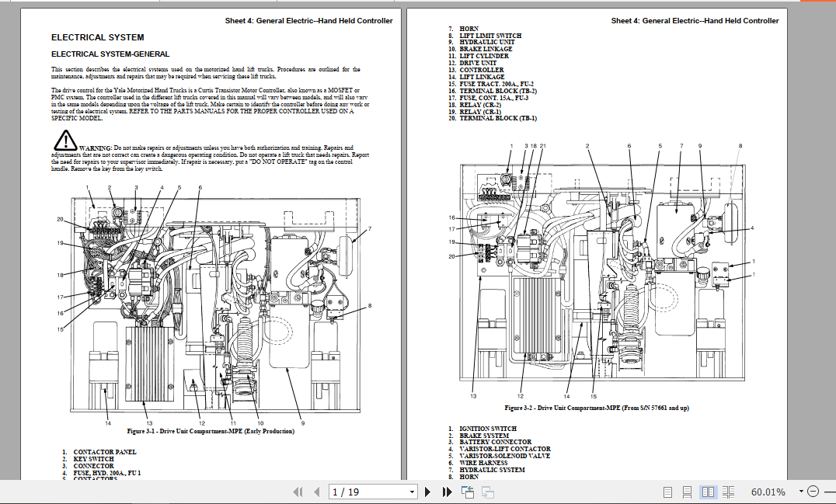836x504 pixels.
Task: Click list item FUSE TRACT. 200A., FU-2
Action: [x=490, y=84]
